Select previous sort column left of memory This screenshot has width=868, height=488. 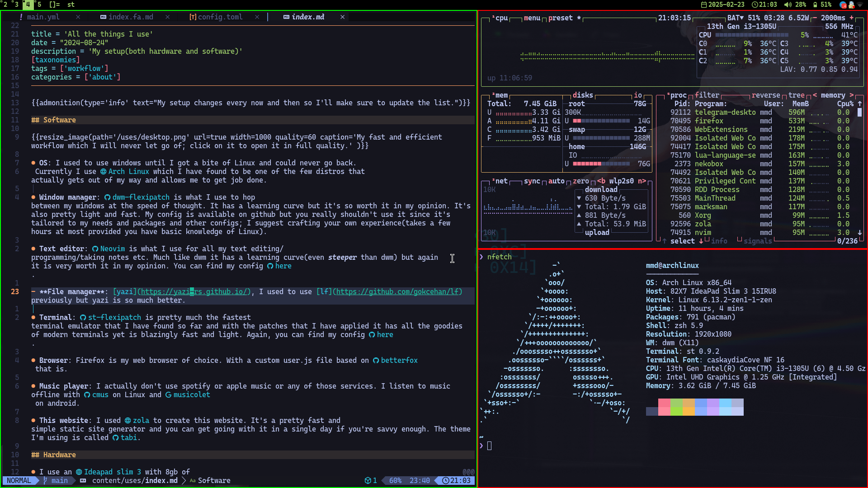(815, 95)
